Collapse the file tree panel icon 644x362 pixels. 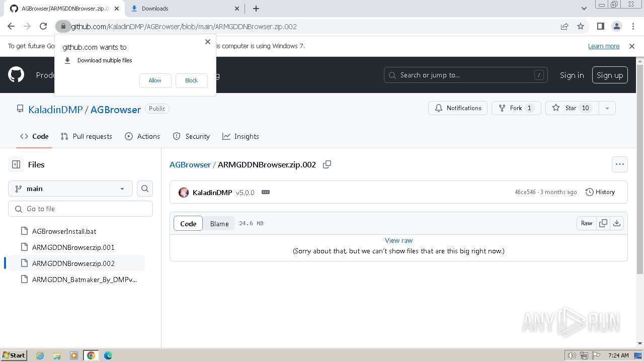coord(16,164)
